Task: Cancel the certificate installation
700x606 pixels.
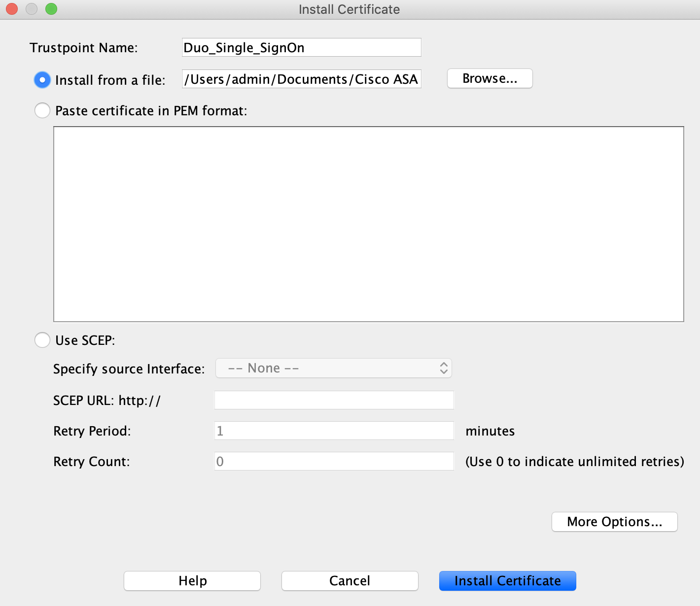Action: tap(349, 580)
